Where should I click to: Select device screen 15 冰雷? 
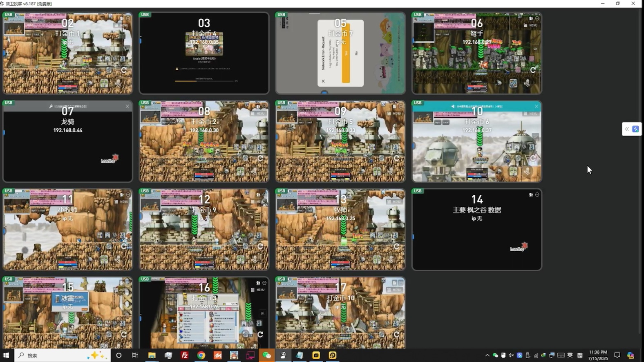(x=68, y=313)
